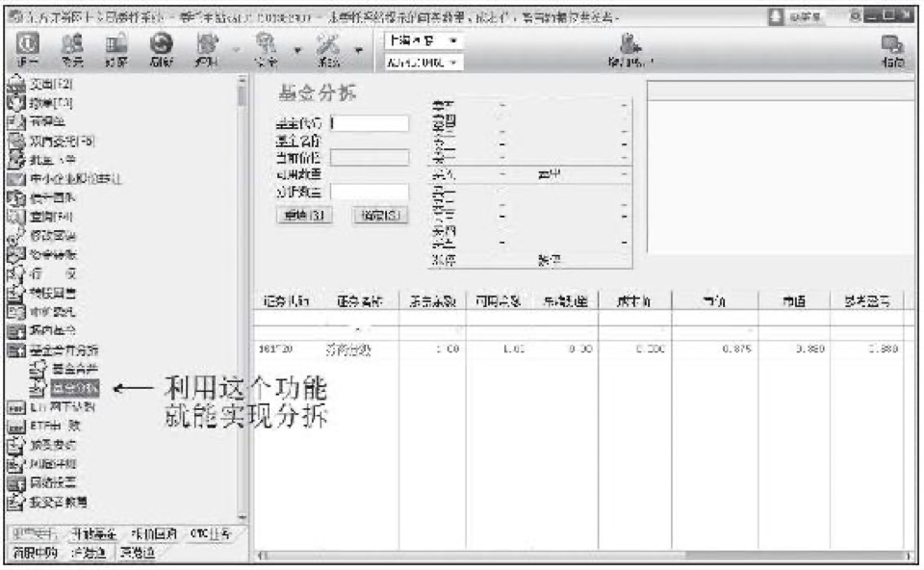Click the 分拆数量 input field
Screen dimensions: 924x570
370,192
